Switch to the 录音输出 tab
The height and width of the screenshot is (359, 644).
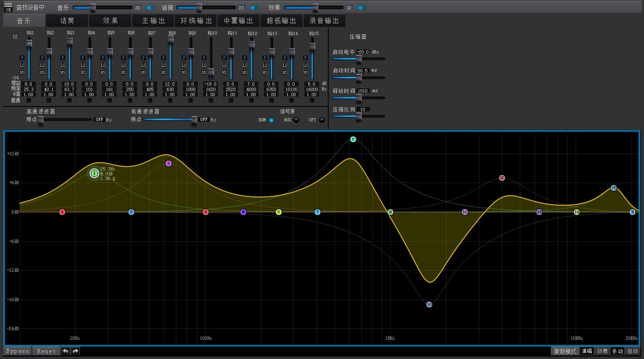tap(324, 21)
